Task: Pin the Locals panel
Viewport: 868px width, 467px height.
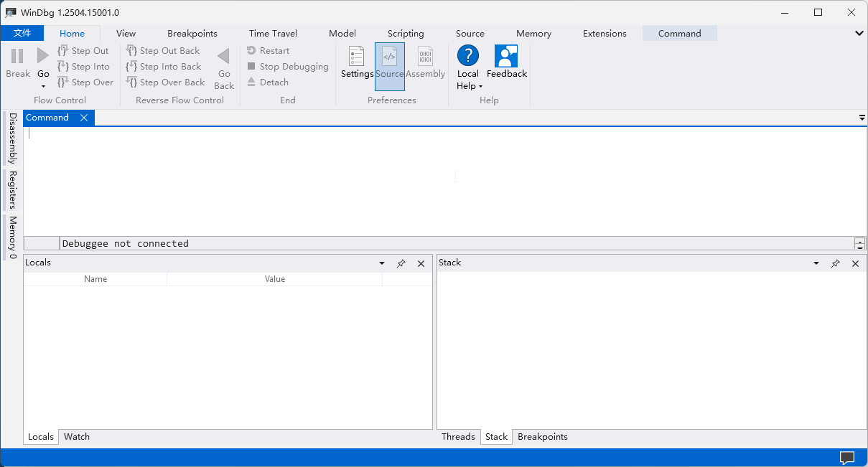Action: 401,263
